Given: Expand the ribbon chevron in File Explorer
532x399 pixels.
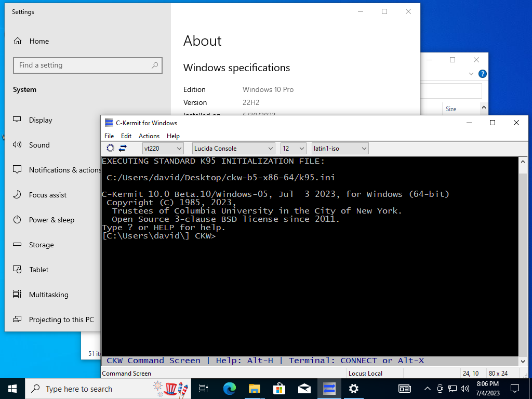Looking at the screenshot, I should (x=471, y=74).
